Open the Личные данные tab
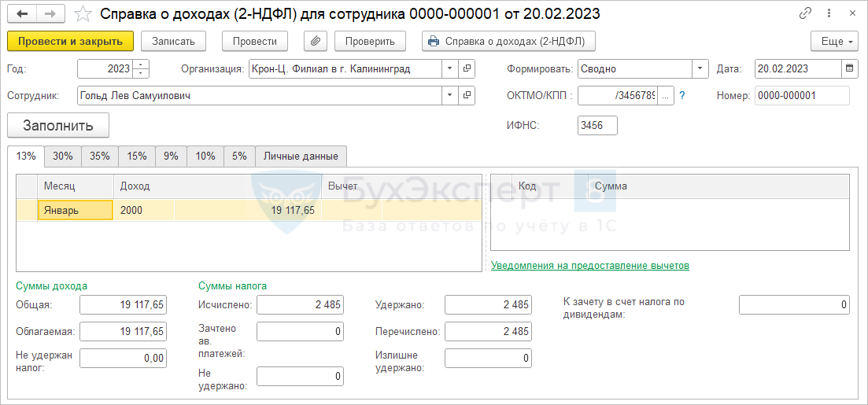The height and width of the screenshot is (405, 868). [x=301, y=156]
